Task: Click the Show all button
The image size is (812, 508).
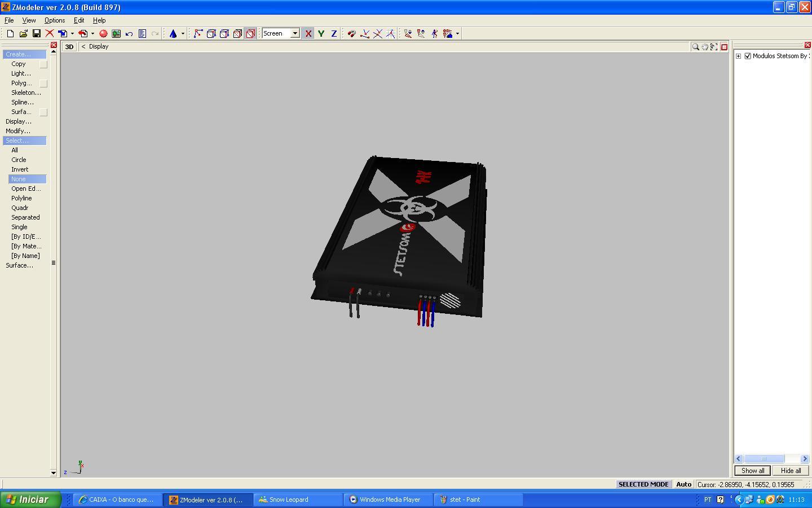Action: pyautogui.click(x=753, y=471)
